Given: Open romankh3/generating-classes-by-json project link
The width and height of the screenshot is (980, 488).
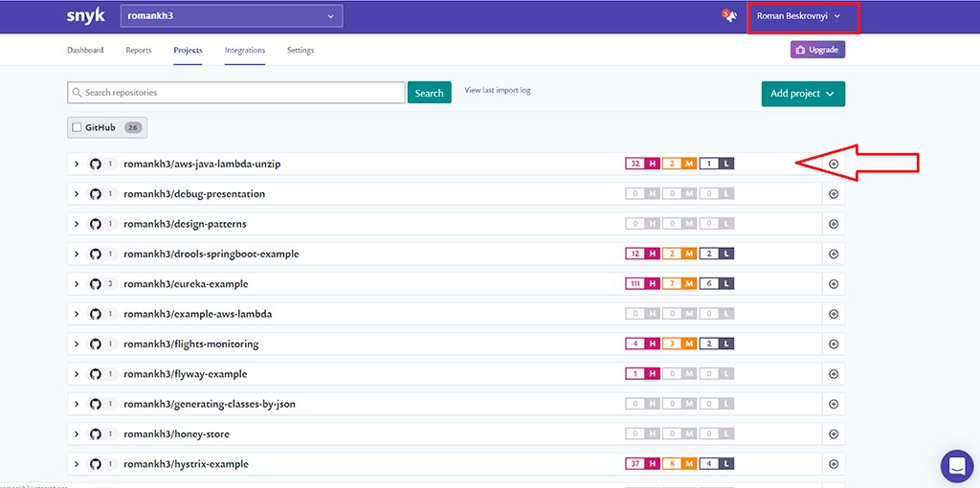Looking at the screenshot, I should point(210,404).
